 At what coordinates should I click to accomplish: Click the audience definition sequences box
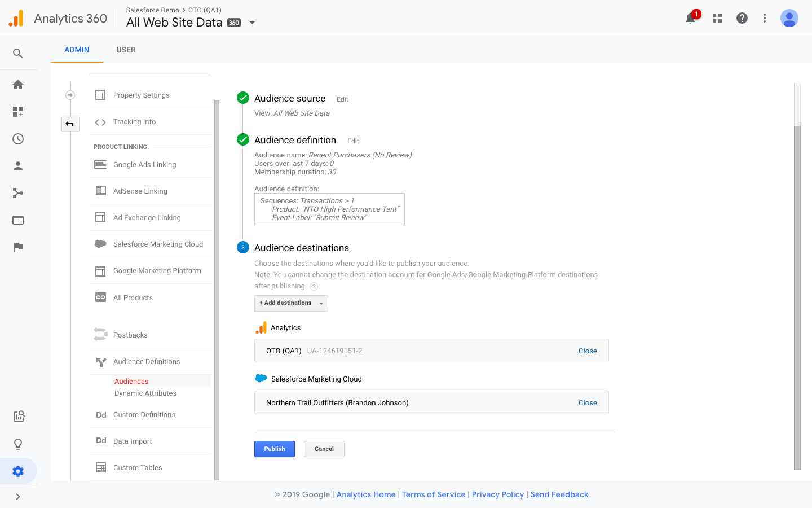(x=329, y=209)
